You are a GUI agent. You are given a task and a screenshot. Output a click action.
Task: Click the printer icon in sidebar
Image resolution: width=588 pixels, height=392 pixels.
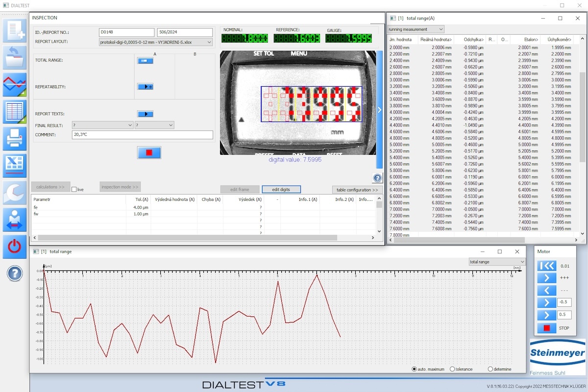[x=15, y=139]
